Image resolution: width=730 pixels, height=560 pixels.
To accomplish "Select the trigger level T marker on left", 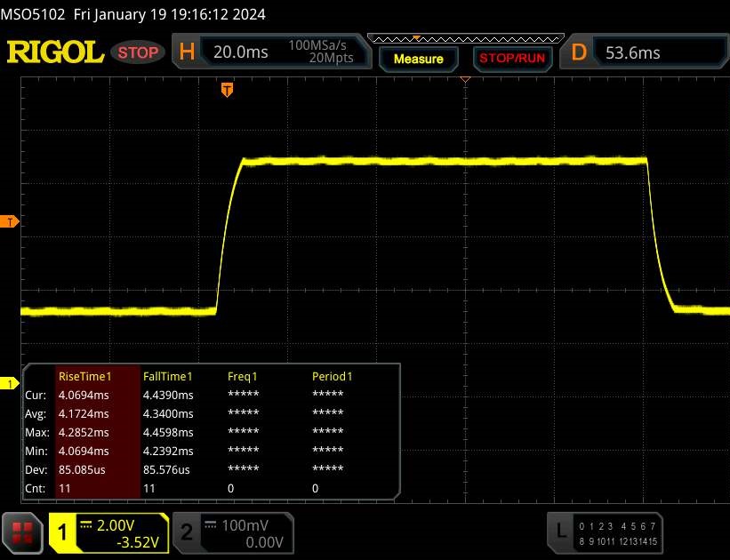I will 10,222.
